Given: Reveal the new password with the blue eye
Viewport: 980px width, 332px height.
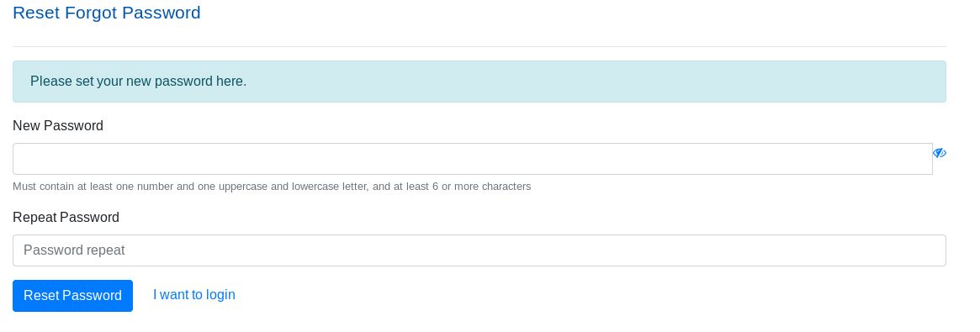Looking at the screenshot, I should [939, 153].
